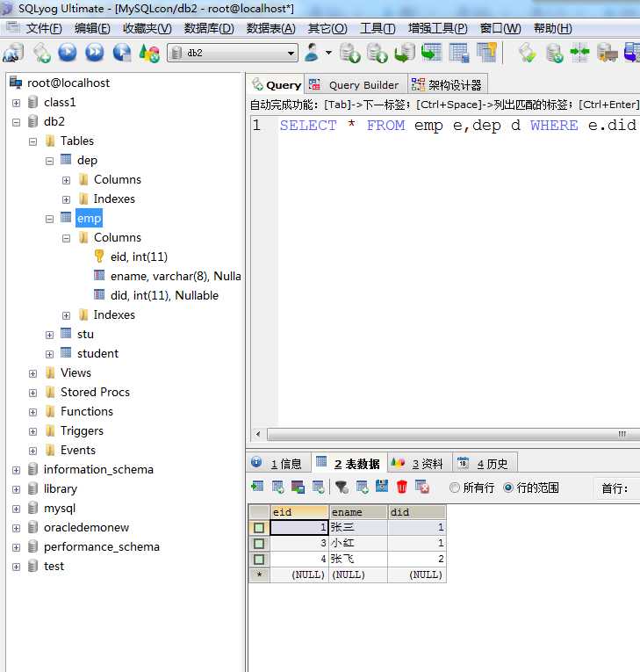Click the did column header
640x672 pixels.
pos(417,512)
